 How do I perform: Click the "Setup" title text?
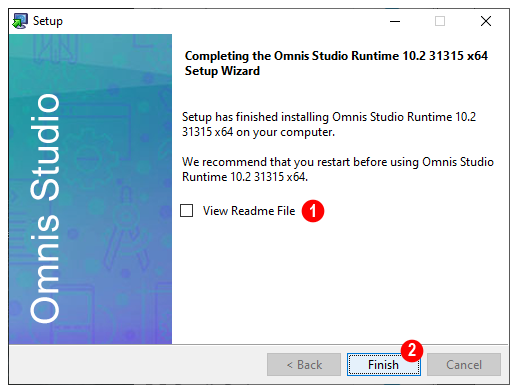click(x=48, y=21)
